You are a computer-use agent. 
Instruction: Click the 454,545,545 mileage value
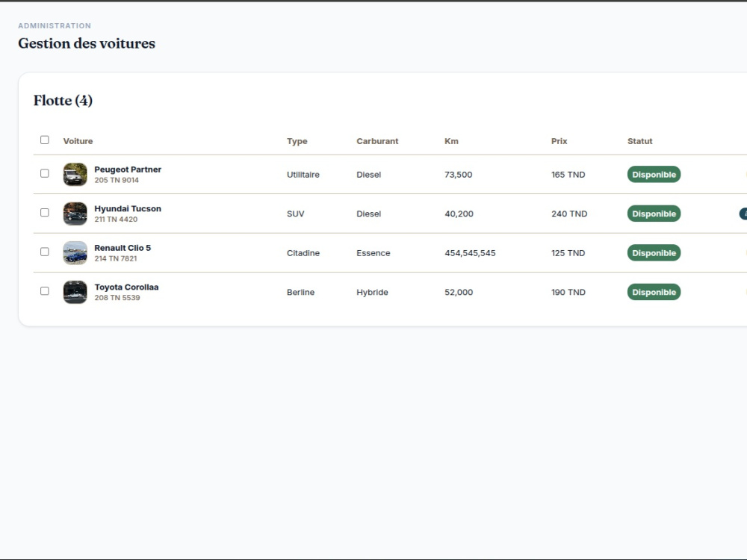click(x=470, y=253)
